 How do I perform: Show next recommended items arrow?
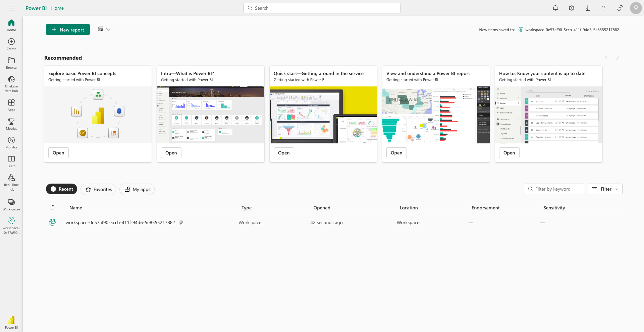point(617,58)
